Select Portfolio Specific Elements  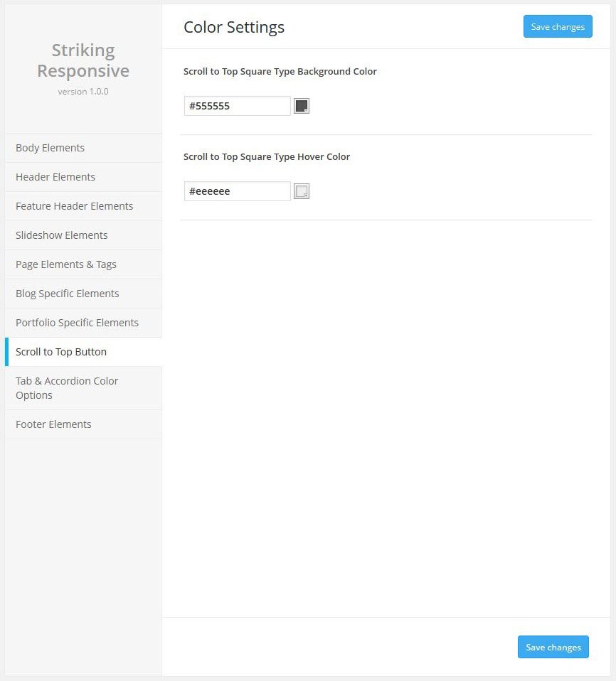click(x=77, y=323)
